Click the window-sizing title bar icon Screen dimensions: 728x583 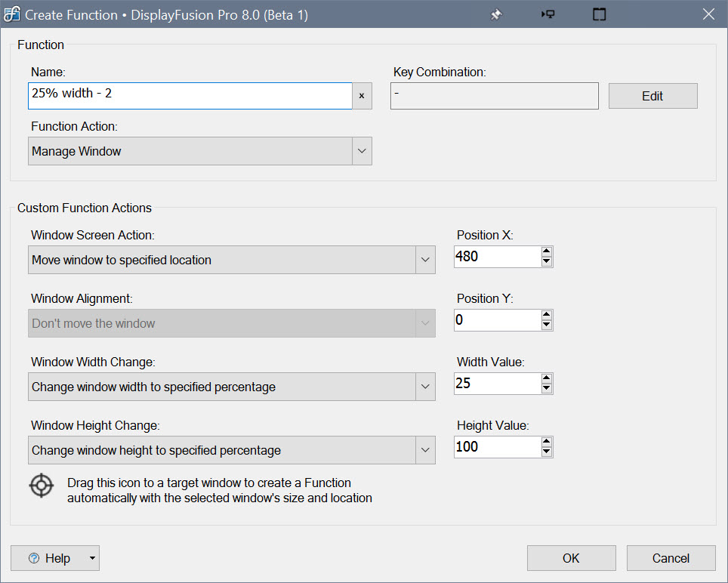point(599,15)
